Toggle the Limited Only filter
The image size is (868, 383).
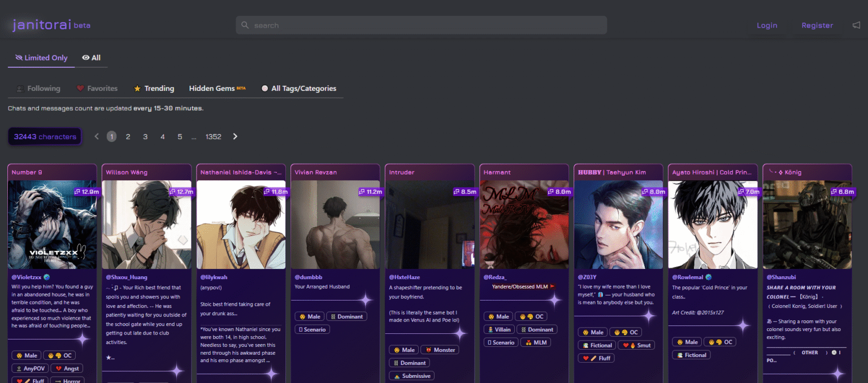pyautogui.click(x=41, y=58)
